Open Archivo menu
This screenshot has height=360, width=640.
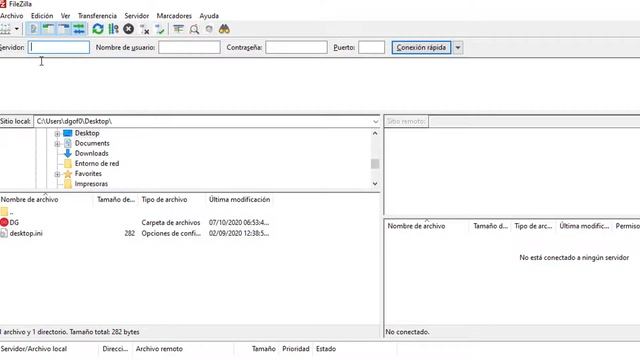[x=11, y=16]
